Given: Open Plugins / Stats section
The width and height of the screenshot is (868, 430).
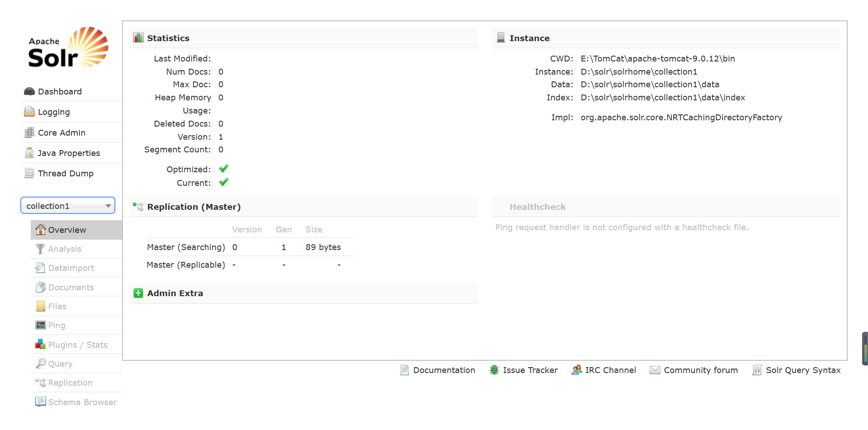Looking at the screenshot, I should 78,345.
